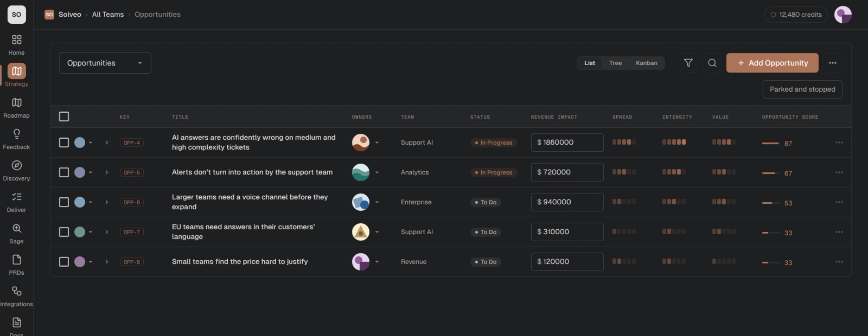Click the In Progress status for OPP-5

click(494, 172)
